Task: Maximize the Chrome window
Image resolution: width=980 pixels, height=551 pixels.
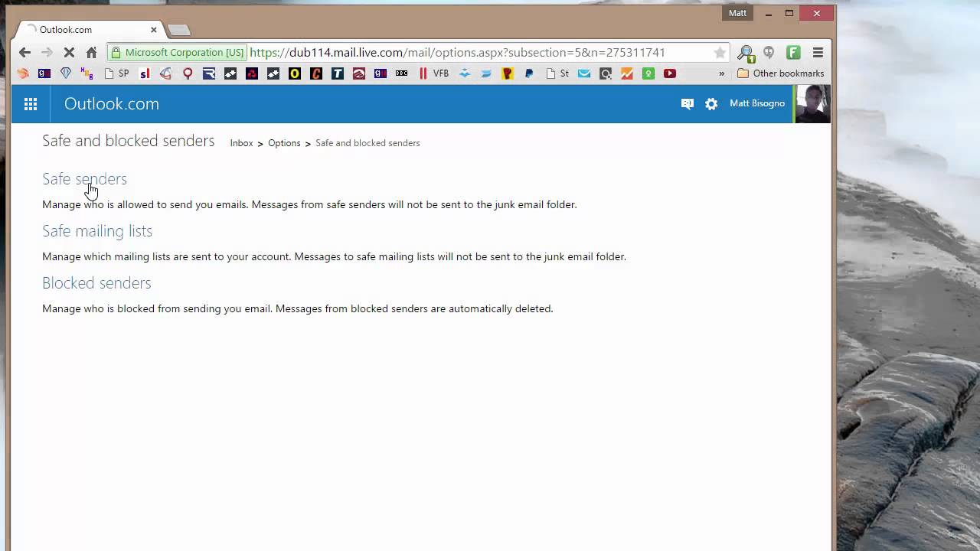Action: point(789,13)
